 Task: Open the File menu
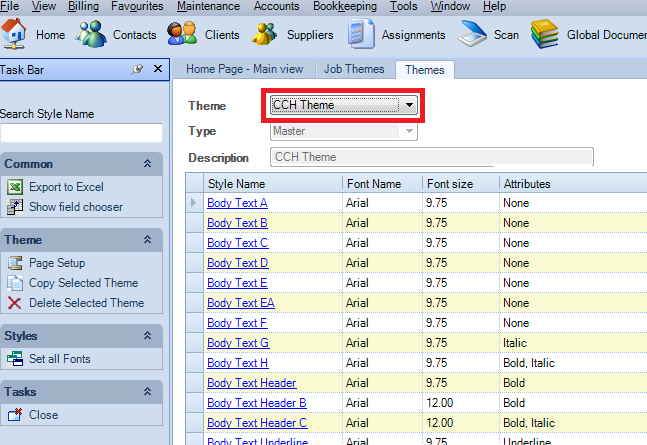point(9,6)
